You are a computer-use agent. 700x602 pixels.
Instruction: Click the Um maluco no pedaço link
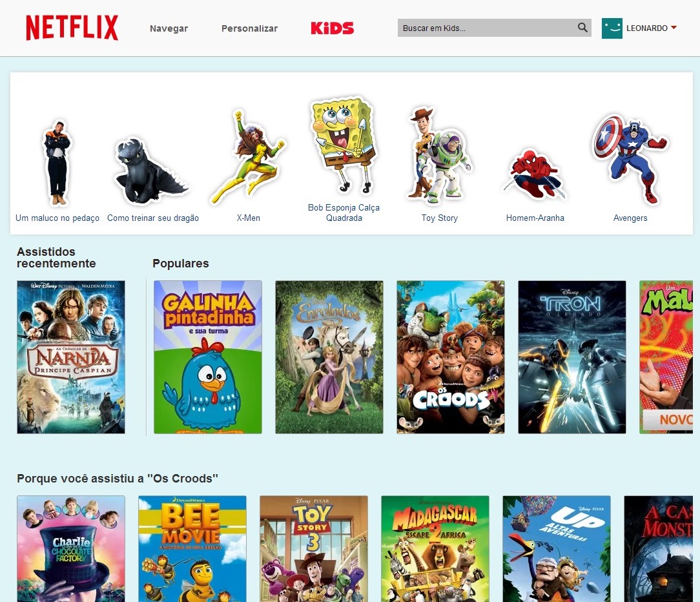[57, 218]
